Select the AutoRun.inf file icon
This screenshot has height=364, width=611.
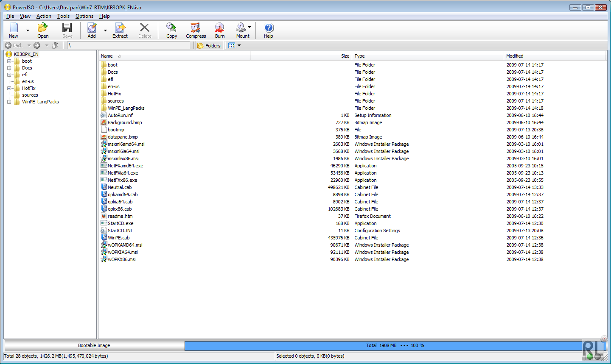104,115
